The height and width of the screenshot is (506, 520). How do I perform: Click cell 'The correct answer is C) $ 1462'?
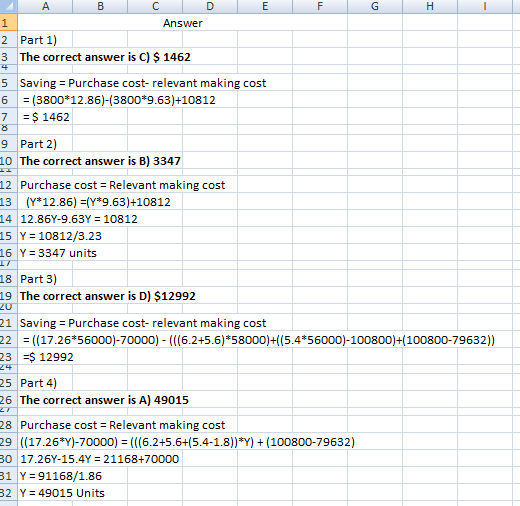[105, 57]
